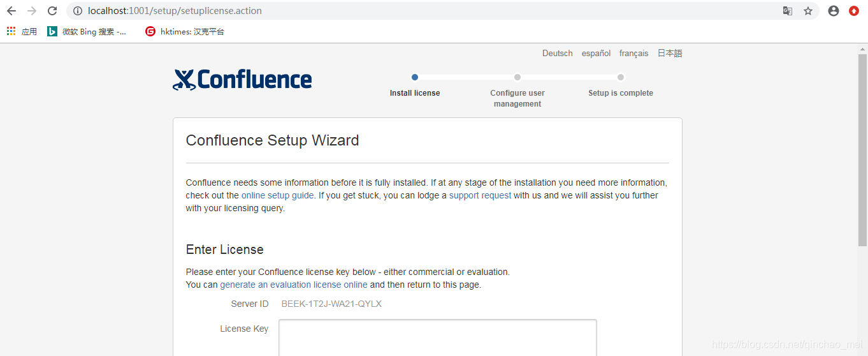Click generate an evaluation license online link

294,285
